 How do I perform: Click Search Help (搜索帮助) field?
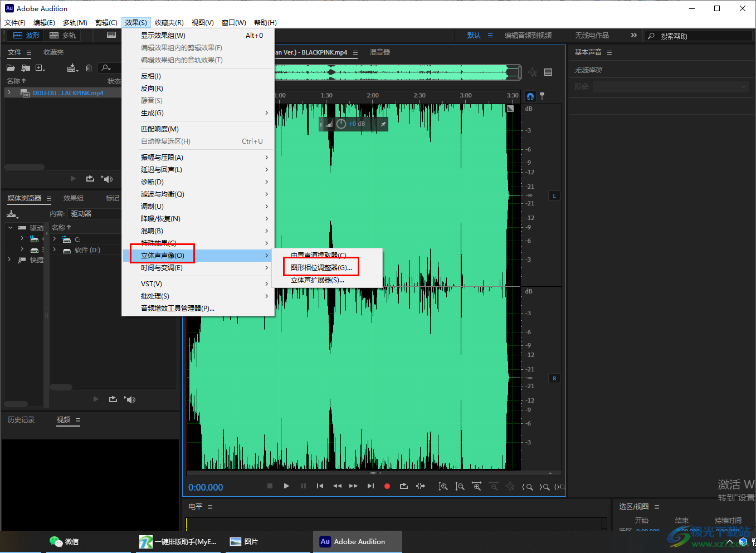coord(699,36)
